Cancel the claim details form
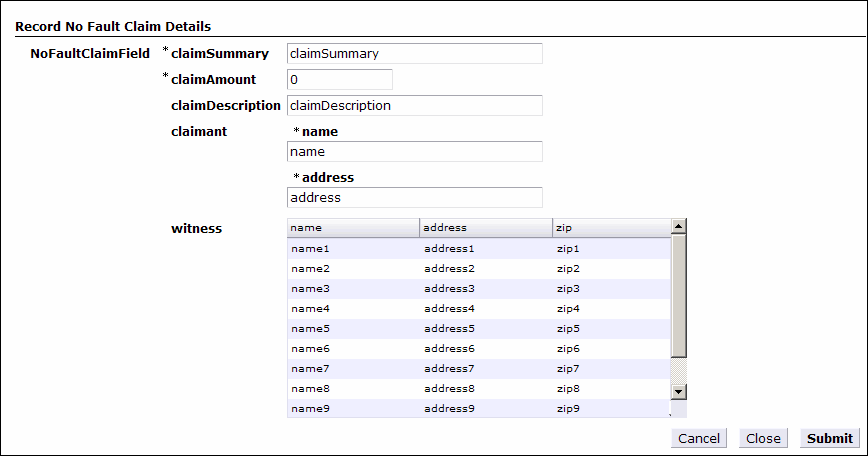The image size is (868, 456). click(699, 438)
